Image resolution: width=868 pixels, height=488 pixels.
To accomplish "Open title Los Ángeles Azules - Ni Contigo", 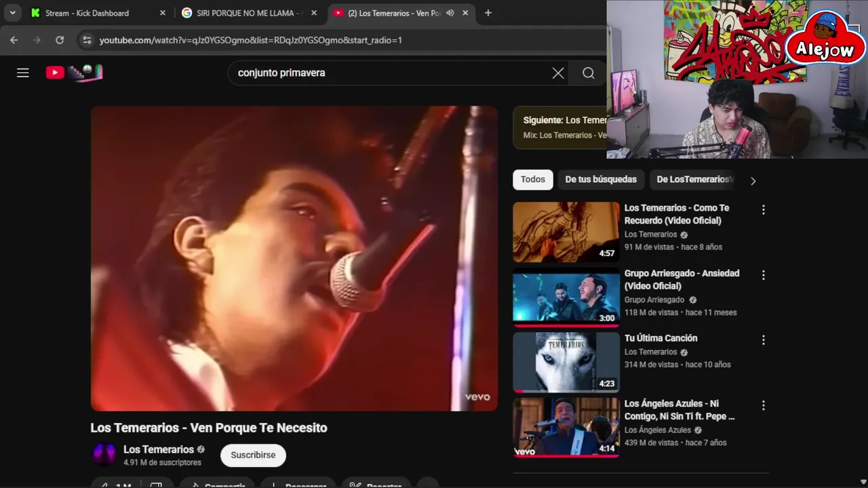I will [x=679, y=410].
